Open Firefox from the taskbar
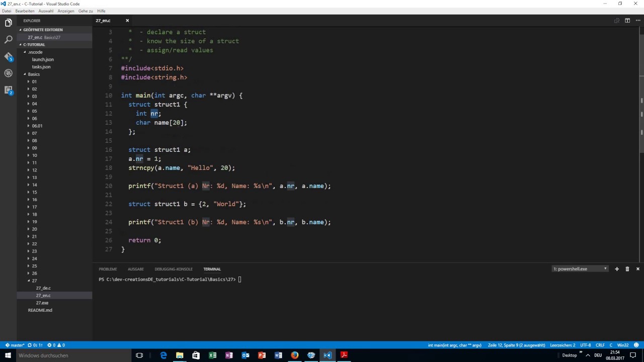Viewport: 644px width, 362px height. click(x=295, y=355)
